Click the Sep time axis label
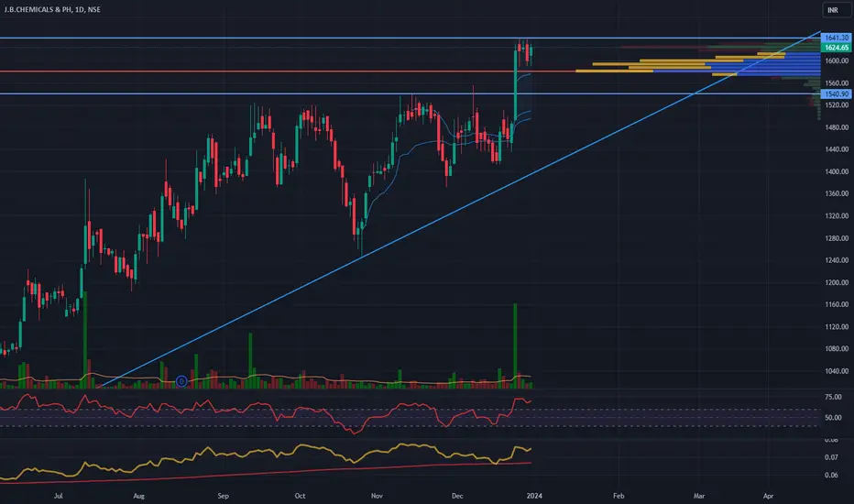 [223, 496]
